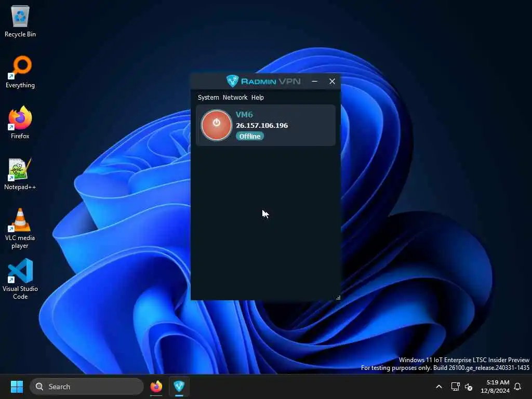Select the Recycle Bin desktop icon
Screen dimensions: 532x399
tap(20, 21)
